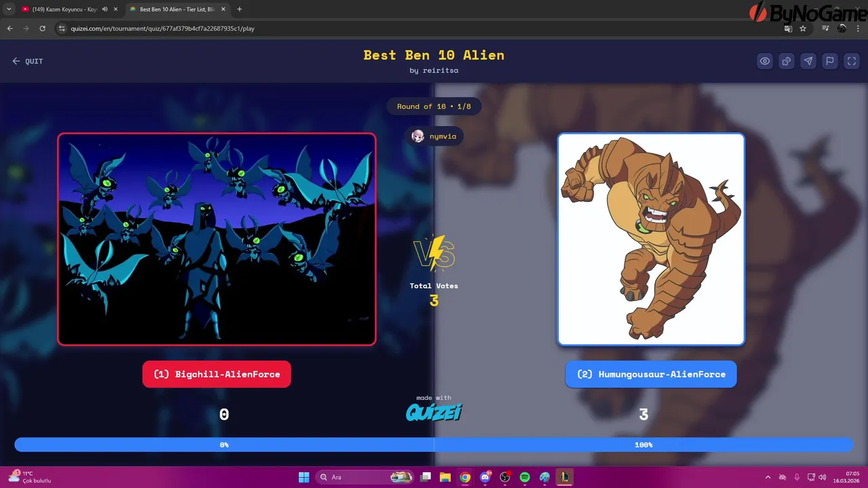The height and width of the screenshot is (488, 868).
Task: Click Bigchill's vote count 0
Action: [x=224, y=415]
